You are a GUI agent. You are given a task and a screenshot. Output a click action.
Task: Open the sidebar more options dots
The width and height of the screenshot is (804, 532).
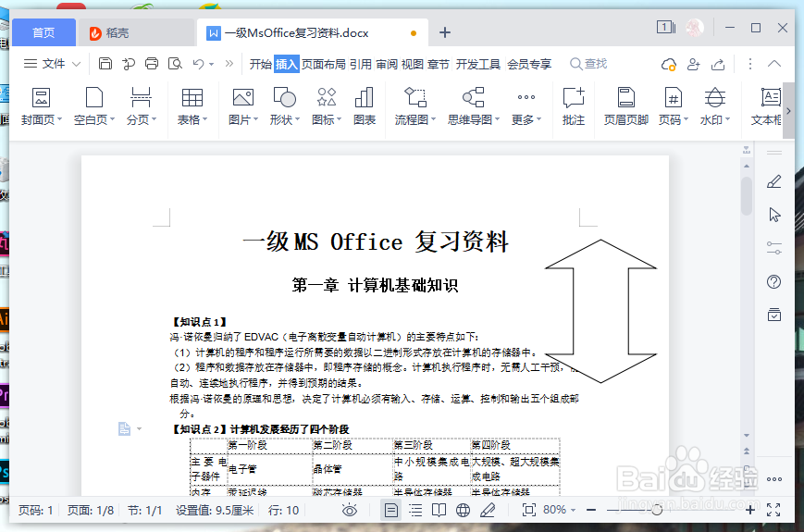click(x=774, y=479)
